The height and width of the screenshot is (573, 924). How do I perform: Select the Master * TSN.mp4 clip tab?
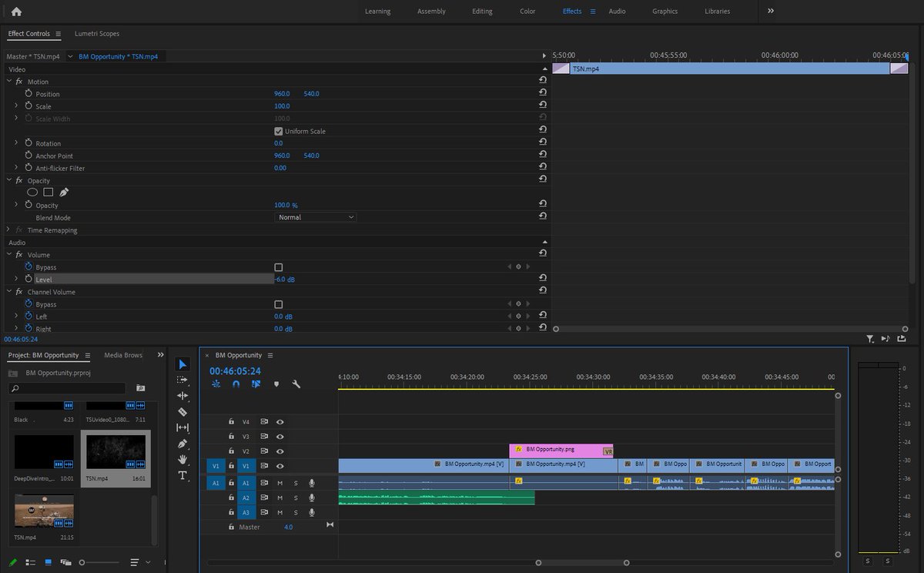[x=32, y=56]
